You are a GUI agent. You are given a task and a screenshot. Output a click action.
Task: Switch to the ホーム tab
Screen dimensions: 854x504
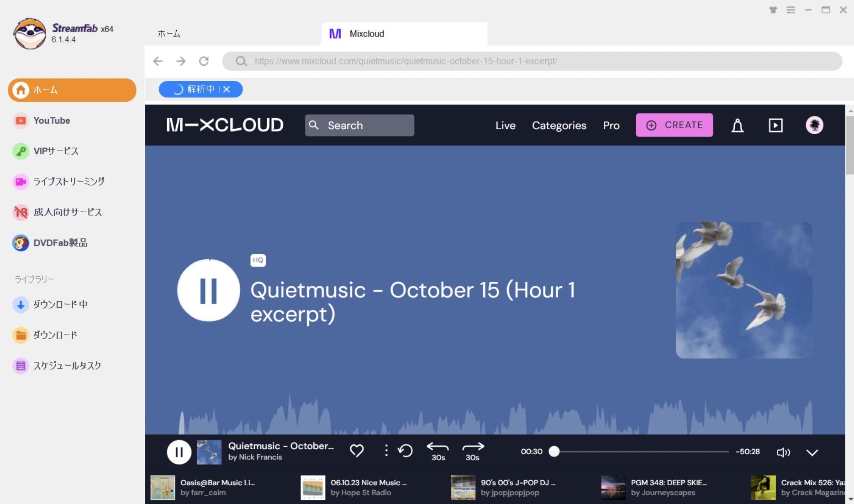coord(169,34)
